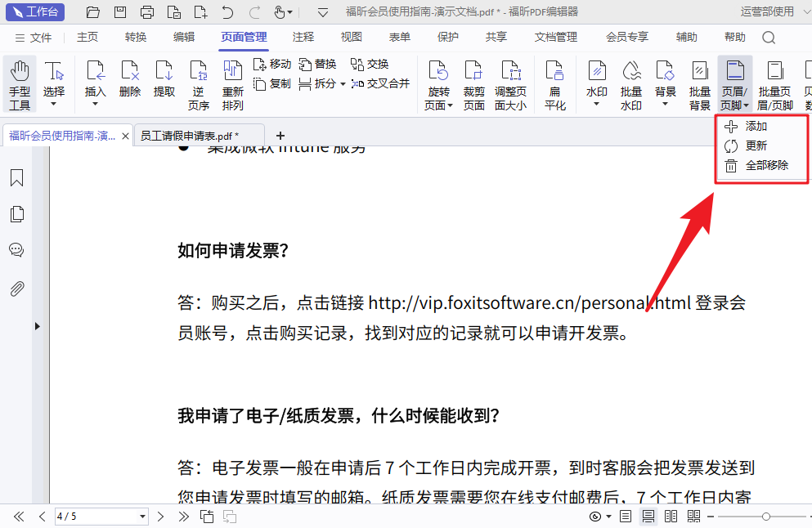Enable continuous page scrolling view

648,517
